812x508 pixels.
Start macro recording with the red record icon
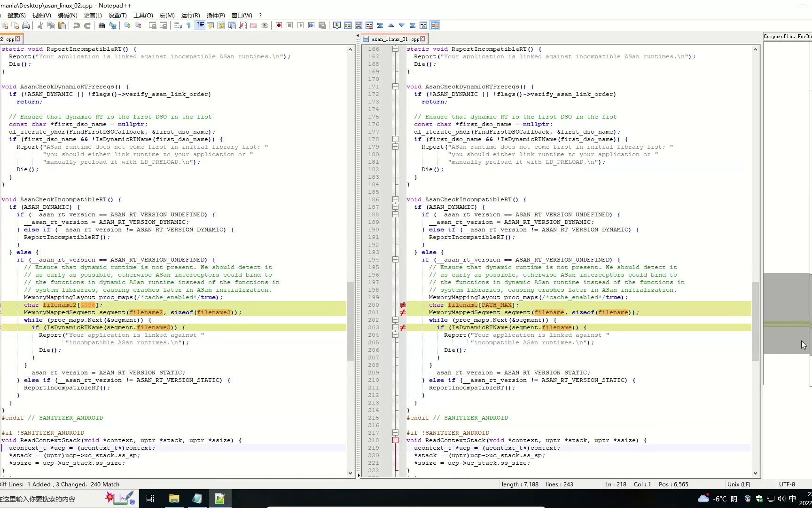(279, 25)
